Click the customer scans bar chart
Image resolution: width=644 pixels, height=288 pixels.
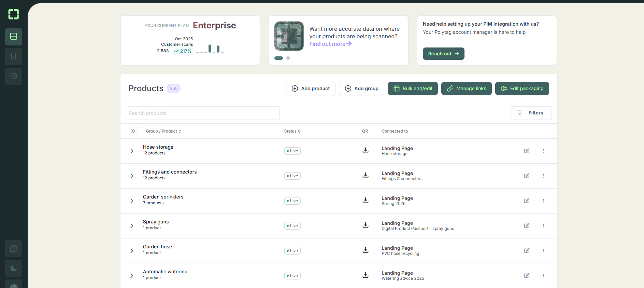210,49
